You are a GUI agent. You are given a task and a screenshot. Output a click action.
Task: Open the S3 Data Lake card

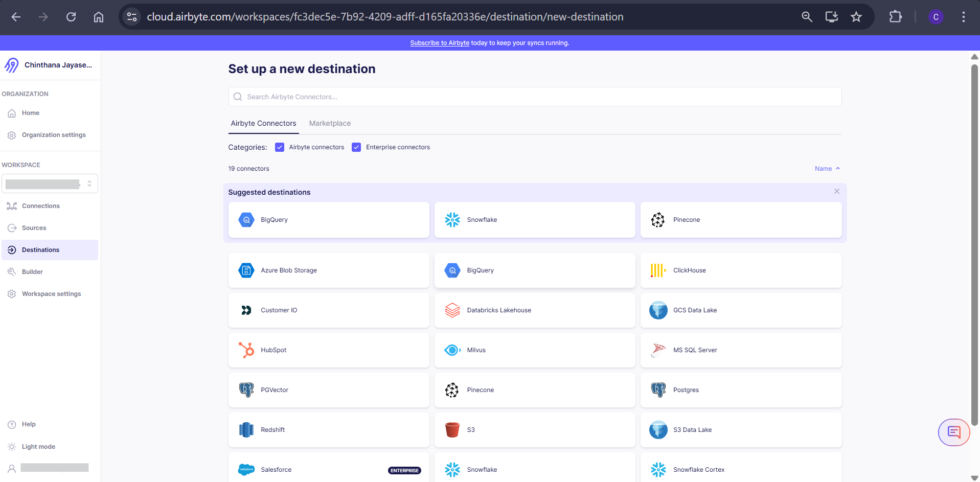741,430
